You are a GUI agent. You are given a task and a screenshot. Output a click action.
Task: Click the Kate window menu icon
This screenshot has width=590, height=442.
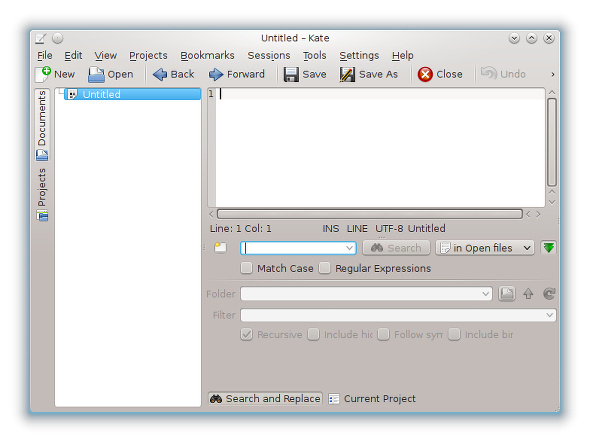coord(41,38)
